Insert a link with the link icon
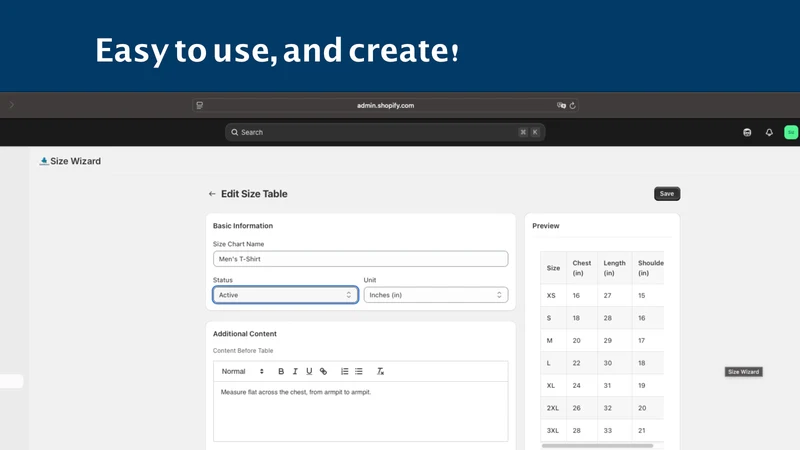 (323, 371)
